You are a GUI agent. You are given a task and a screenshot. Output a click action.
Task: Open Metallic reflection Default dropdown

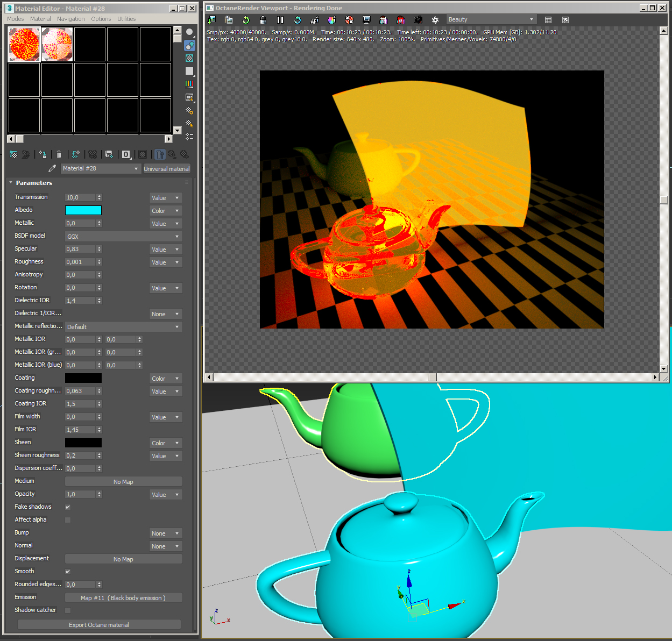[x=124, y=327]
